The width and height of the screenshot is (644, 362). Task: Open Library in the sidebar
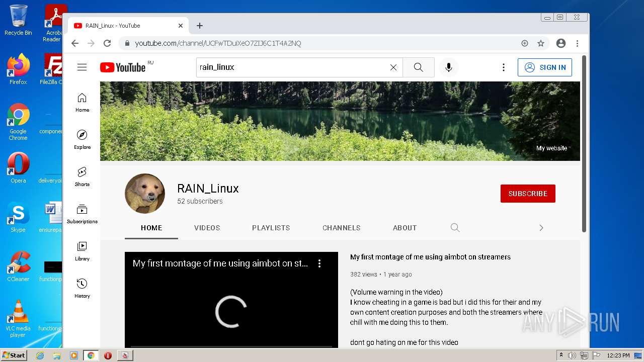[82, 251]
